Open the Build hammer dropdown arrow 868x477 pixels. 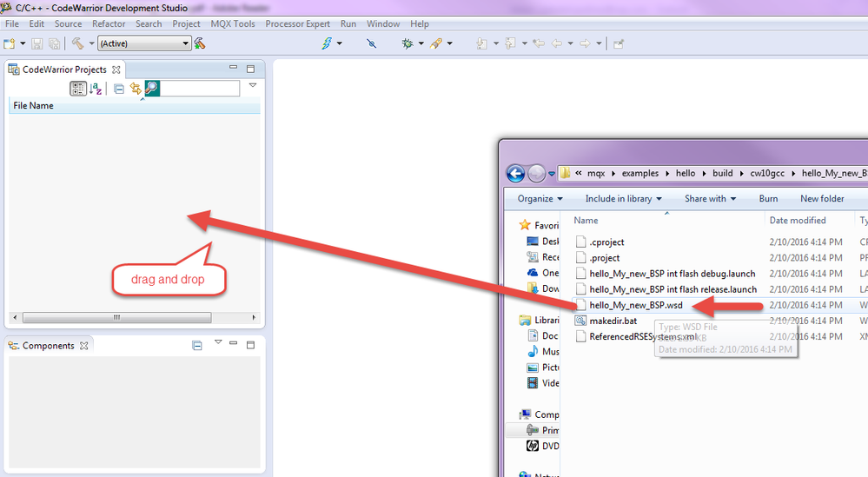coord(91,43)
